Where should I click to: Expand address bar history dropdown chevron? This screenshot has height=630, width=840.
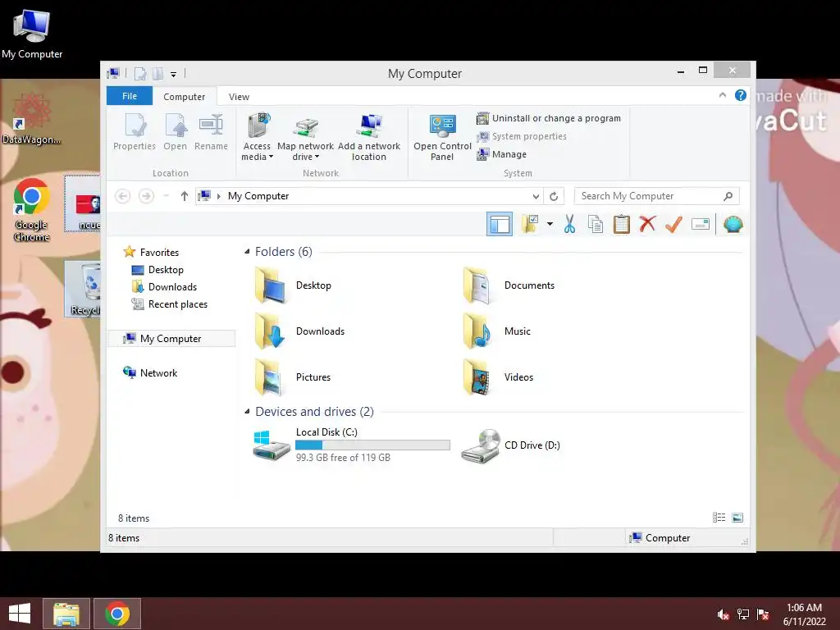pos(536,197)
